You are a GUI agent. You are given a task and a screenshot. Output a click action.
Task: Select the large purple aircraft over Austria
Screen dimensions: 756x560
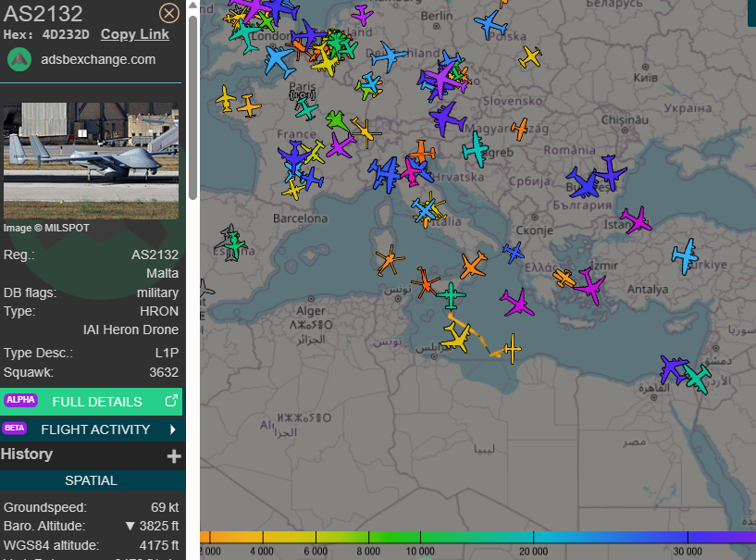(448, 118)
